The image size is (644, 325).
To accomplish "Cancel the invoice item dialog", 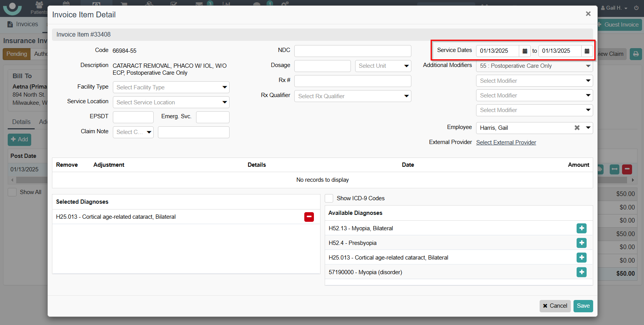I will pos(555,306).
